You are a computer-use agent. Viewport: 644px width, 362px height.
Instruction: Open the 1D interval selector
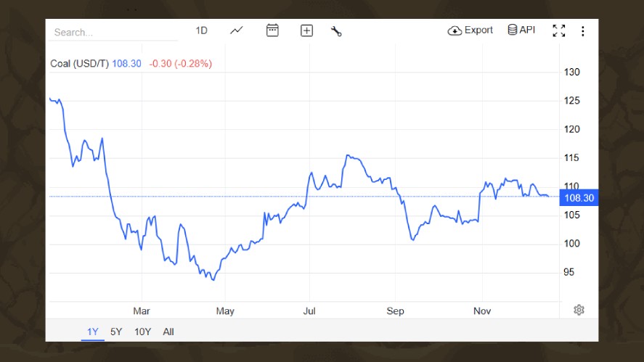(201, 30)
